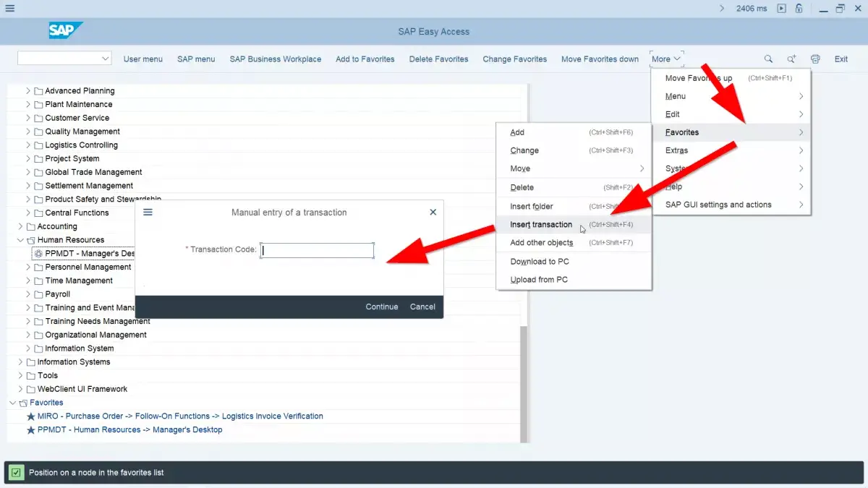Click the star icon beside MIRO favorite
The width and height of the screenshot is (868, 488).
tap(31, 416)
